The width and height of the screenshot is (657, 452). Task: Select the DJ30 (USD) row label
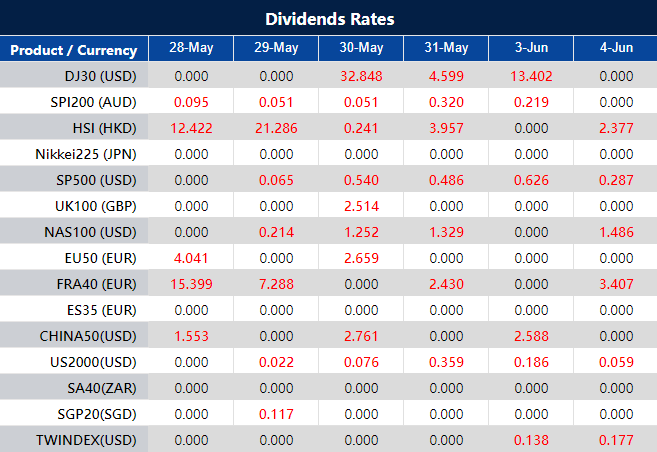99,75
